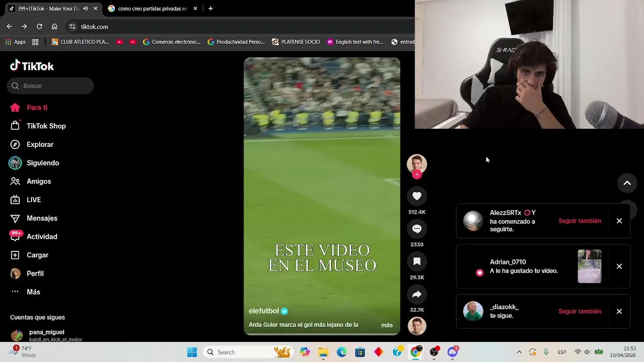Open weather widget showing 74°F Windy
The width and height of the screenshot is (644, 362).
pos(23,352)
